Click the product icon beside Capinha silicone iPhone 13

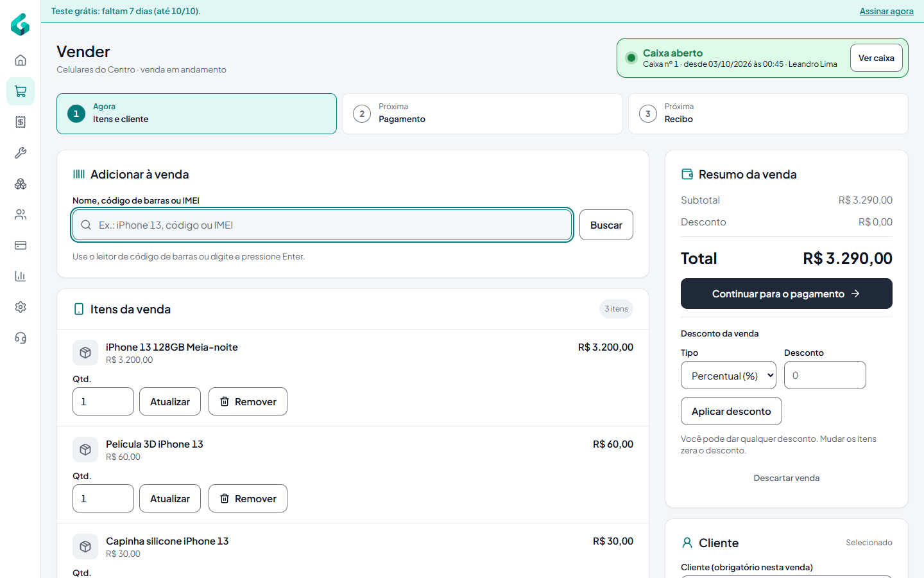click(x=85, y=547)
